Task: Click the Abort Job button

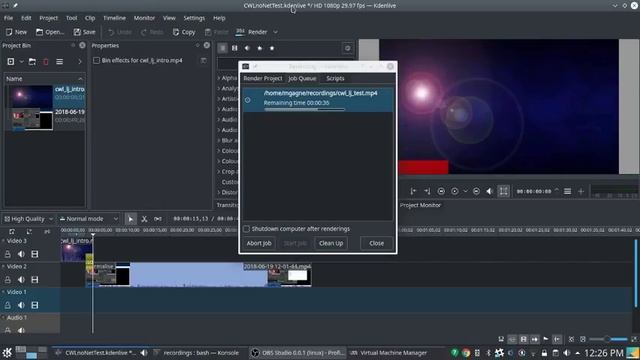Action: (259, 243)
